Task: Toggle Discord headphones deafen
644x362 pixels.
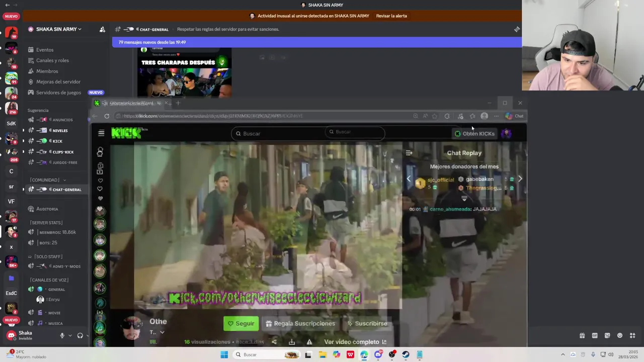Action: [x=80, y=335]
